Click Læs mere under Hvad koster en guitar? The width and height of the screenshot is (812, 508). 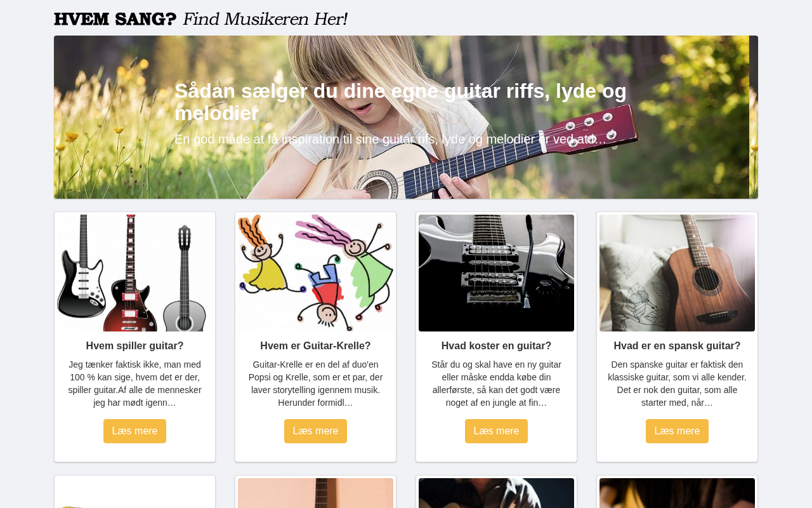tap(496, 431)
